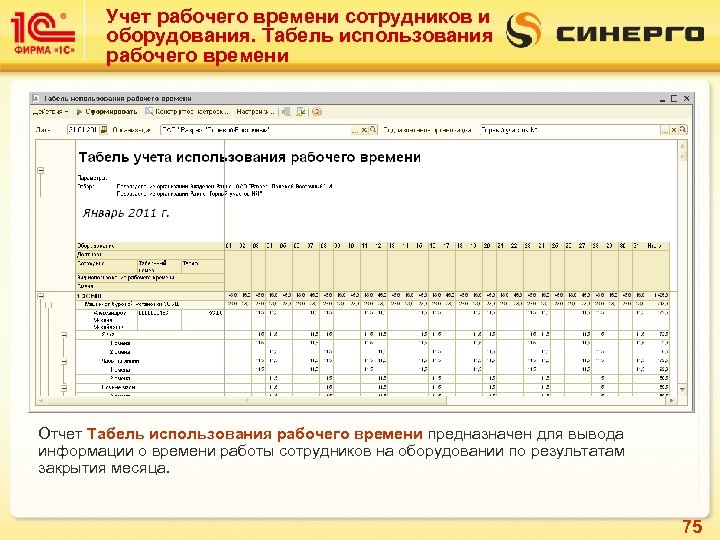Click the Сформировать button
Image resolution: width=720 pixels, height=540 pixels.
[x=107, y=112]
